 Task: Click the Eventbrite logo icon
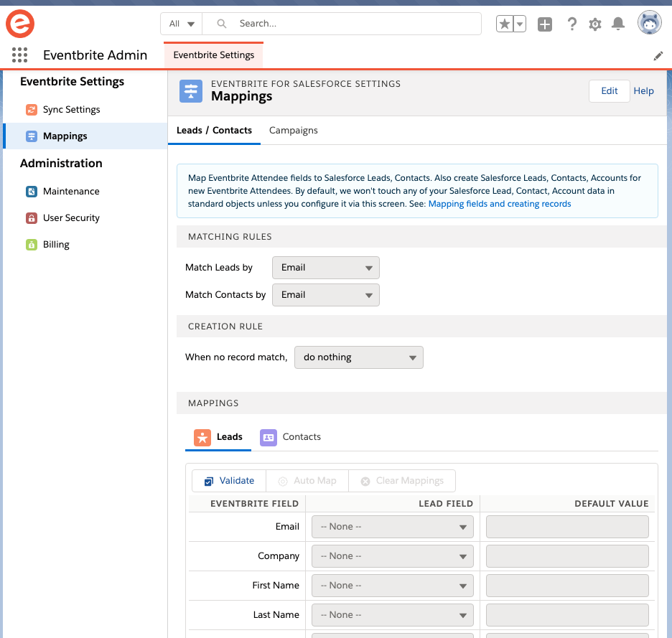[20, 24]
